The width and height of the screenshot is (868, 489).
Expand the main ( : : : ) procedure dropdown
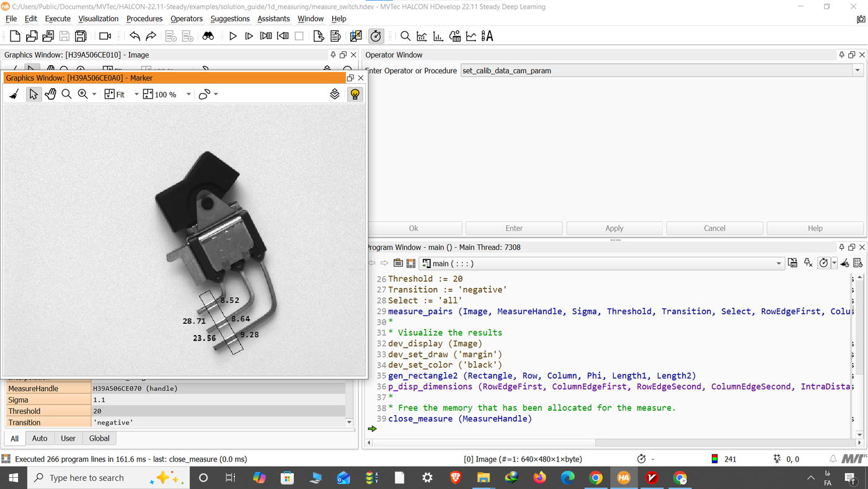click(779, 263)
